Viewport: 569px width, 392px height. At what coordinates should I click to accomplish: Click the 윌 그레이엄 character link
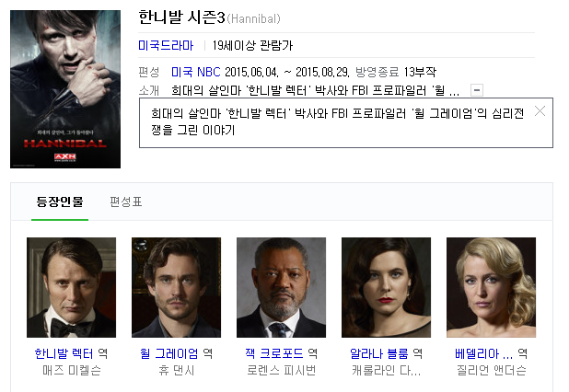coord(169,353)
